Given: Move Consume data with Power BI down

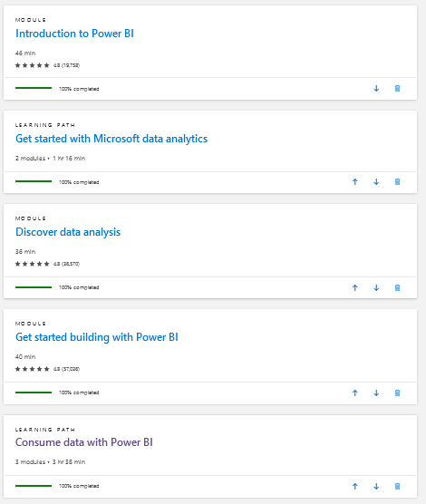Looking at the screenshot, I should 376,486.
